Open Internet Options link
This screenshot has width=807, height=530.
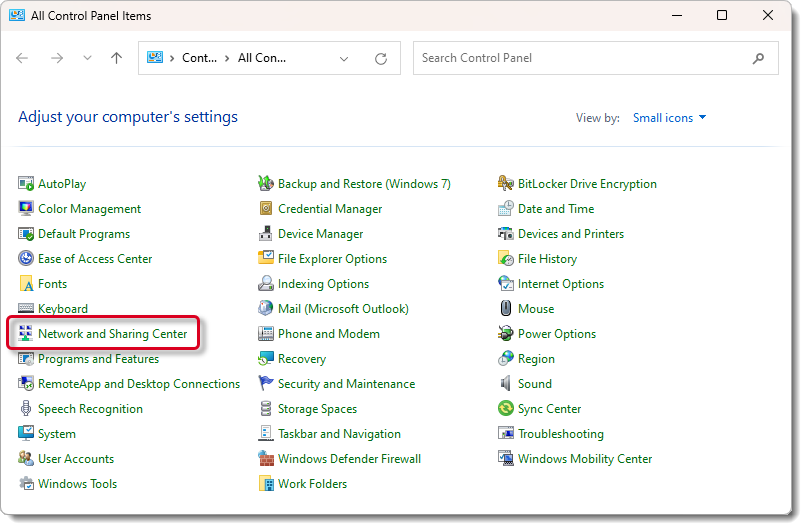(x=560, y=284)
